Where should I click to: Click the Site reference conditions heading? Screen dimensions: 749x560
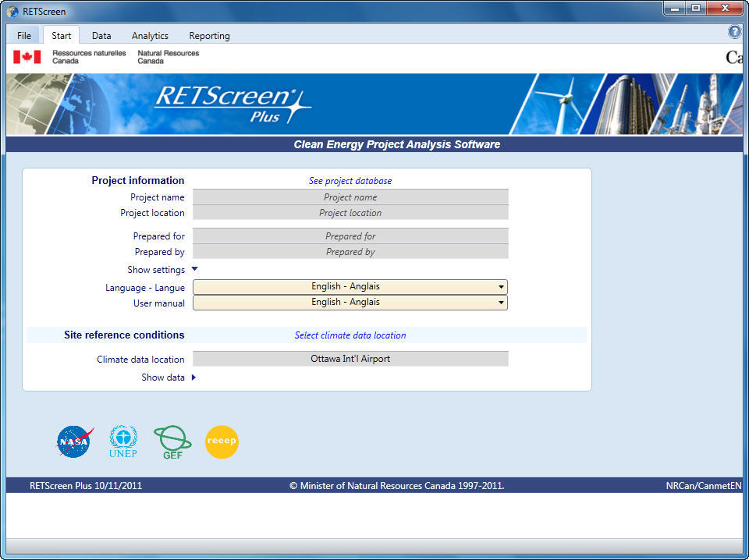pos(124,335)
